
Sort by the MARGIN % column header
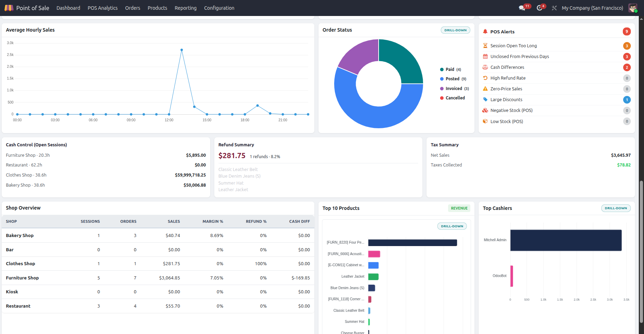(213, 221)
